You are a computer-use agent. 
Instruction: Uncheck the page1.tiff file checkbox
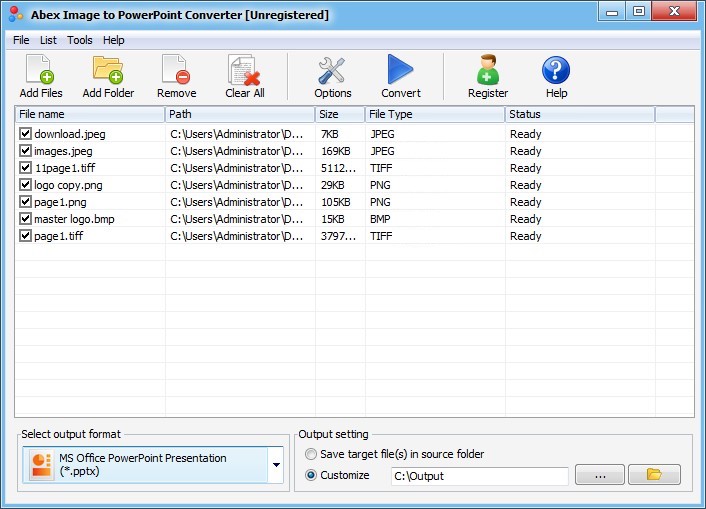tap(25, 236)
